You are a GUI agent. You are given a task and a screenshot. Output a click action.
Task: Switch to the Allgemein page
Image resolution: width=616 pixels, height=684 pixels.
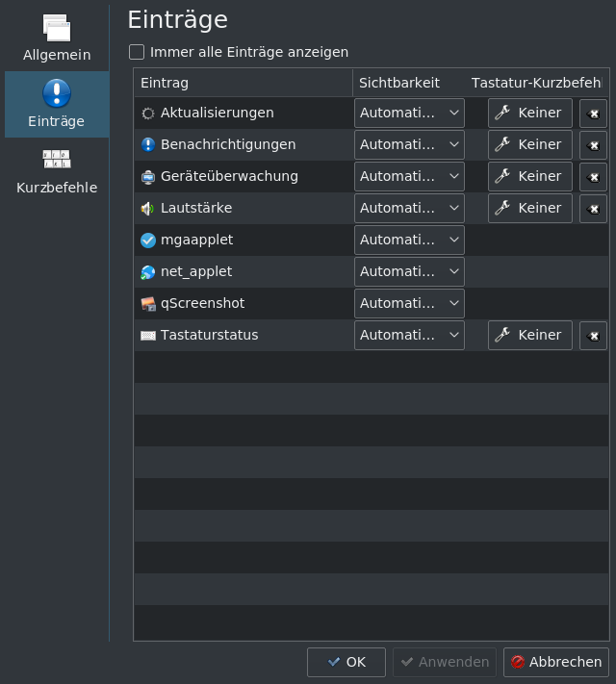tap(57, 38)
